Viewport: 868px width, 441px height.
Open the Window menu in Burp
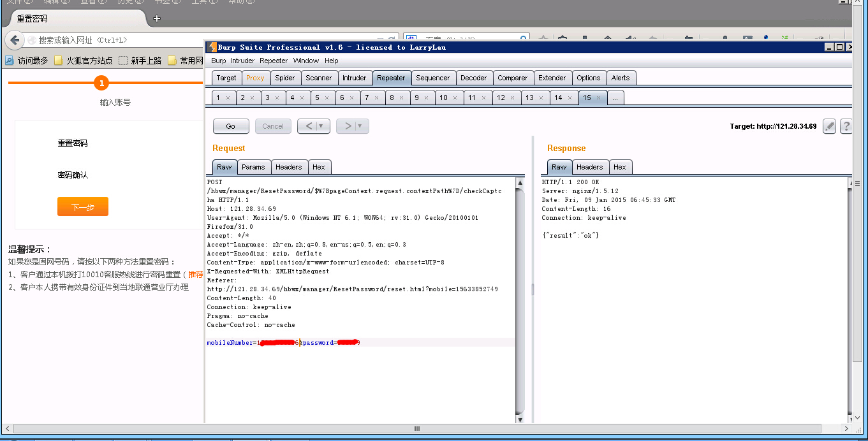click(306, 61)
